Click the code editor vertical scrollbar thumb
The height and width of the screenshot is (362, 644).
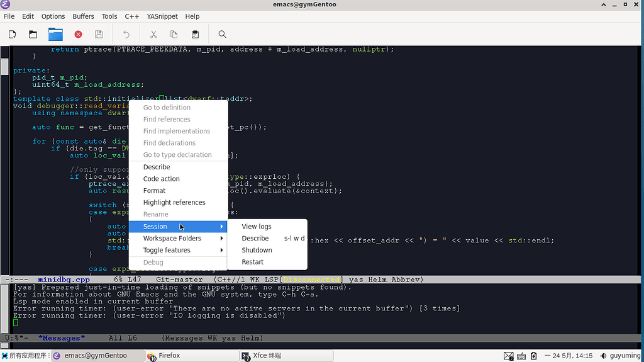click(x=4, y=66)
